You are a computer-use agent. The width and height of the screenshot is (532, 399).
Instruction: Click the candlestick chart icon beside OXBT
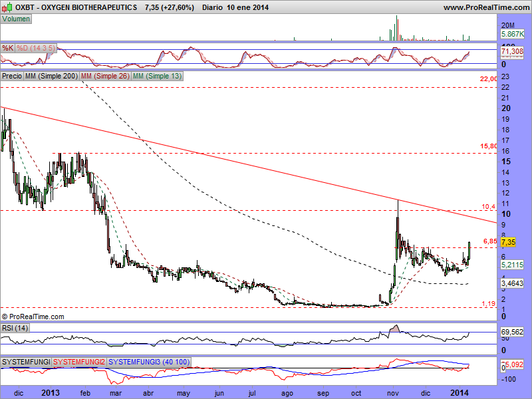pos(8,7)
